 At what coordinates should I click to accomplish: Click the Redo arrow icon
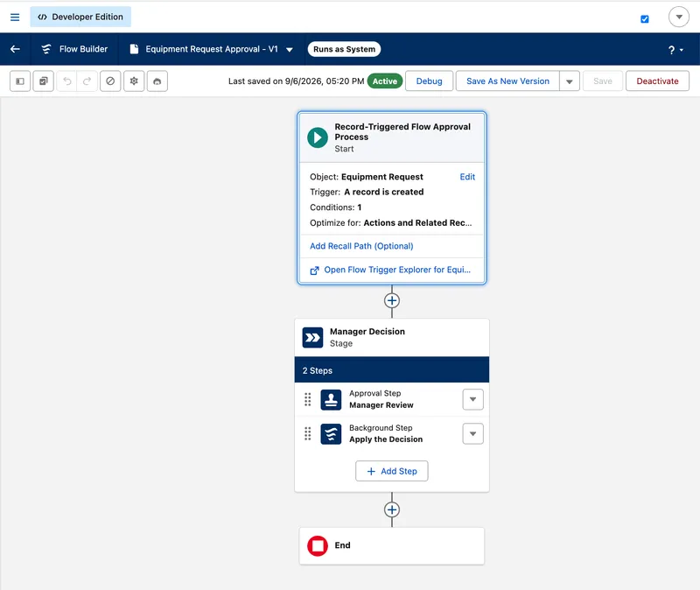(x=87, y=81)
